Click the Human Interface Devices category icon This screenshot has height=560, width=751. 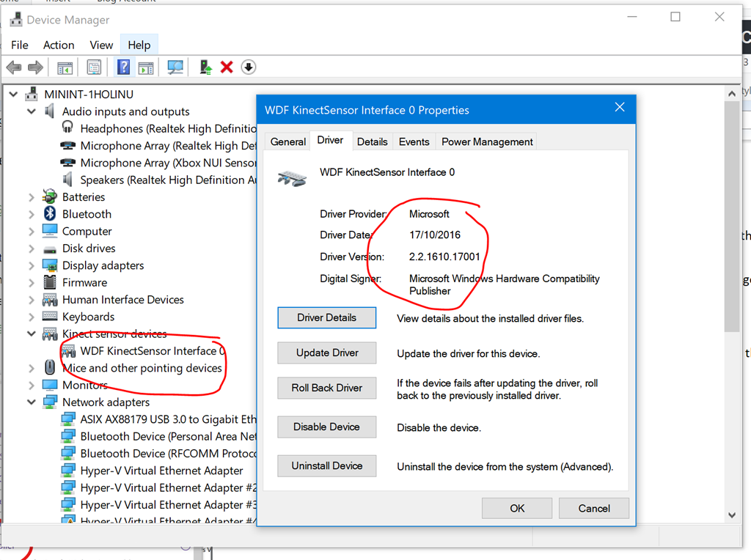50,300
